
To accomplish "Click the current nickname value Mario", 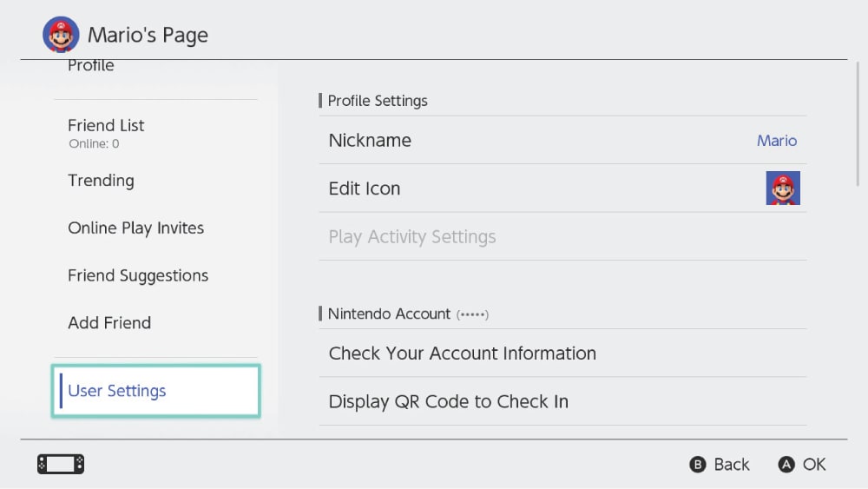I will [x=776, y=141].
